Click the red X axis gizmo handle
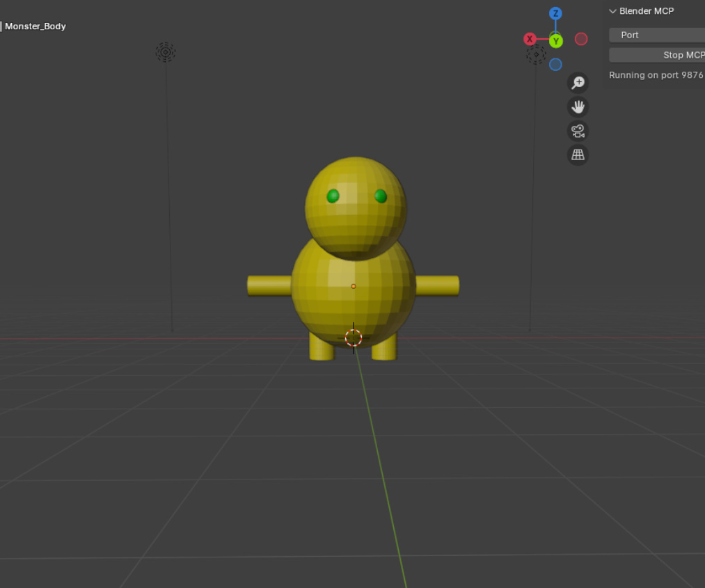Screen dimensions: 705x588 [x=530, y=40]
